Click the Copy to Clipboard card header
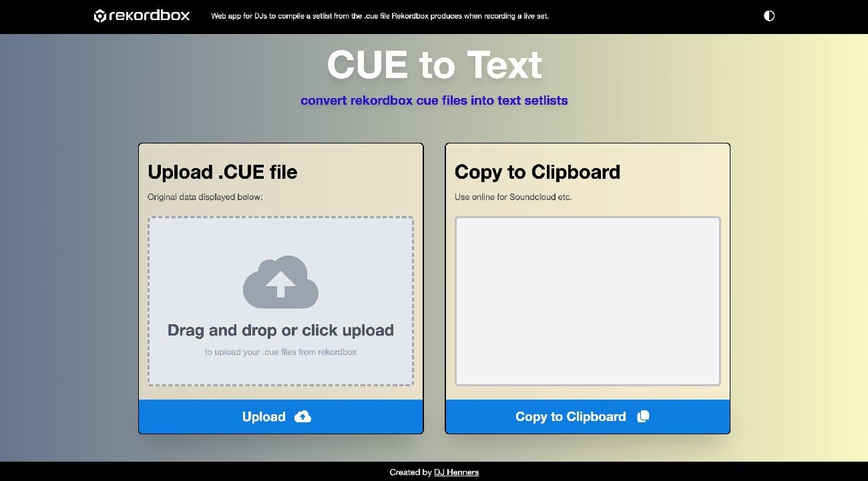The image size is (868, 481). click(x=537, y=172)
